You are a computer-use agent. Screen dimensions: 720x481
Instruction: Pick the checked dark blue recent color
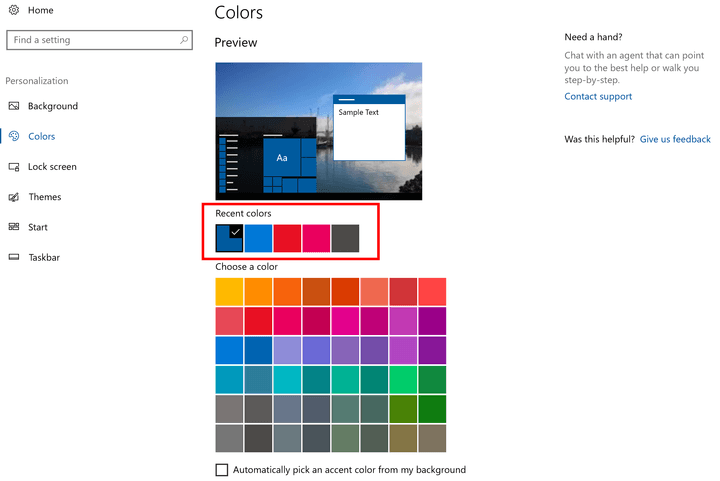(x=229, y=238)
